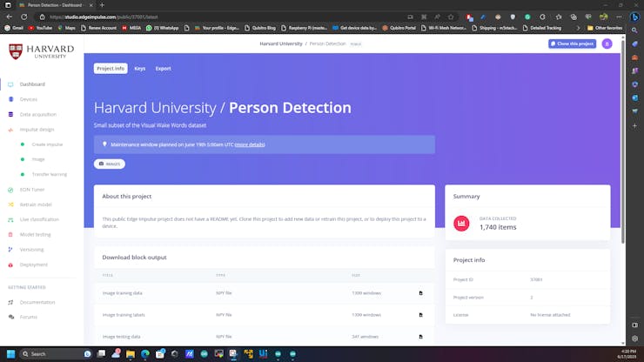Screen dimensions: 644x362
Task: Open more details maintenance link
Action: 250,144
